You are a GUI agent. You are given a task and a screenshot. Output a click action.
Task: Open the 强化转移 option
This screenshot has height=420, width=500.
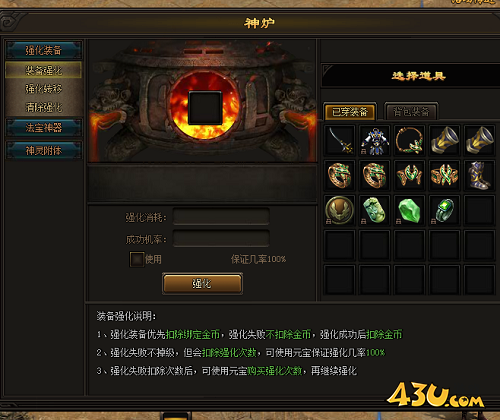[44, 89]
